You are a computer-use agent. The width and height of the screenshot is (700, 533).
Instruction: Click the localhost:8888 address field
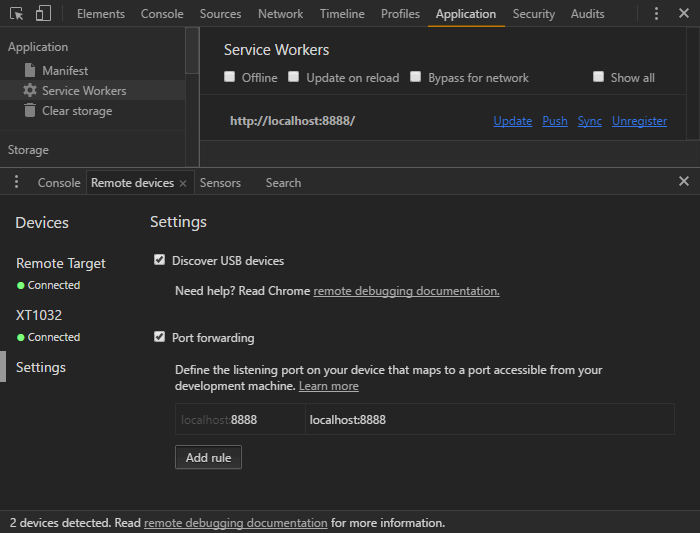coord(488,420)
